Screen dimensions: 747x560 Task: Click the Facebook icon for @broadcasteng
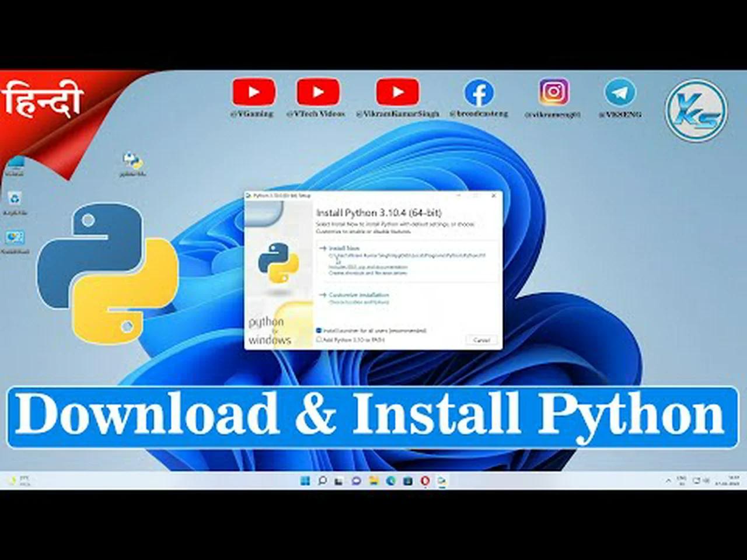pyautogui.click(x=480, y=93)
